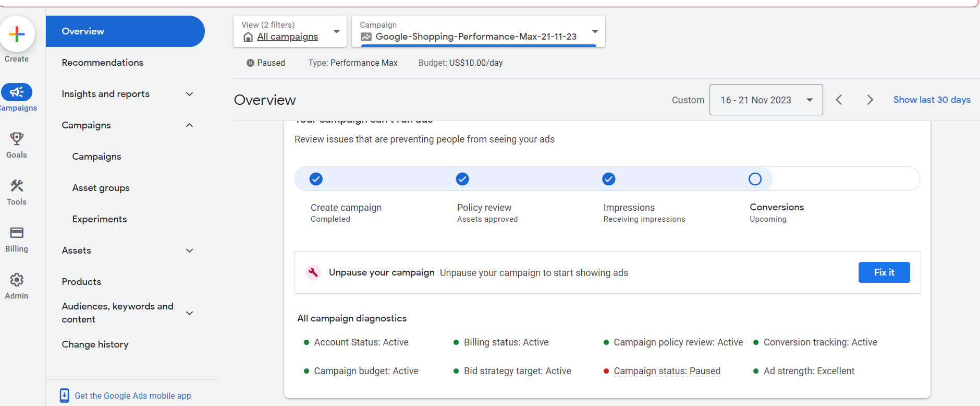Open the Campaigns megaphone icon in the rail
Viewport: 980px width, 406px height.
coord(17,92)
